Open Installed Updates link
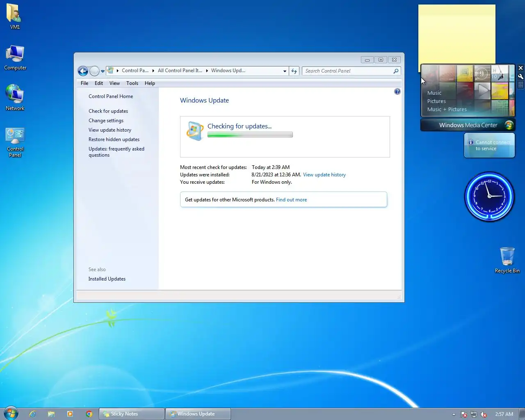525x420 pixels. 107,279
